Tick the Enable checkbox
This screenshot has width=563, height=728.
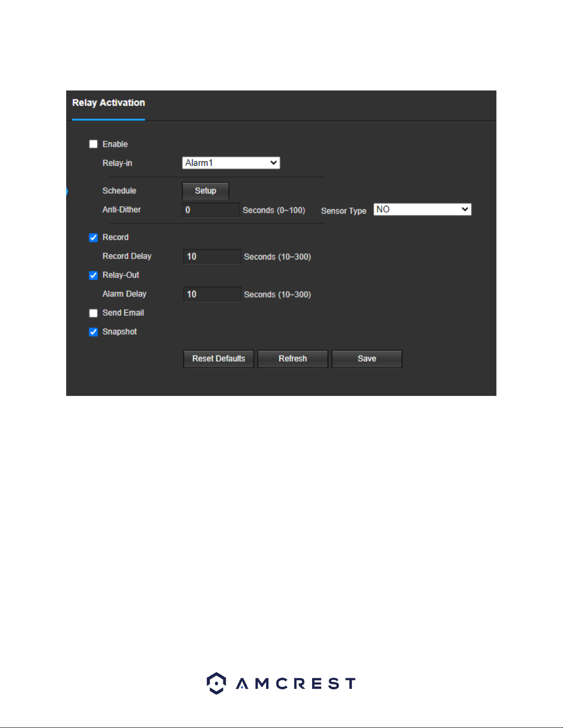tap(93, 144)
